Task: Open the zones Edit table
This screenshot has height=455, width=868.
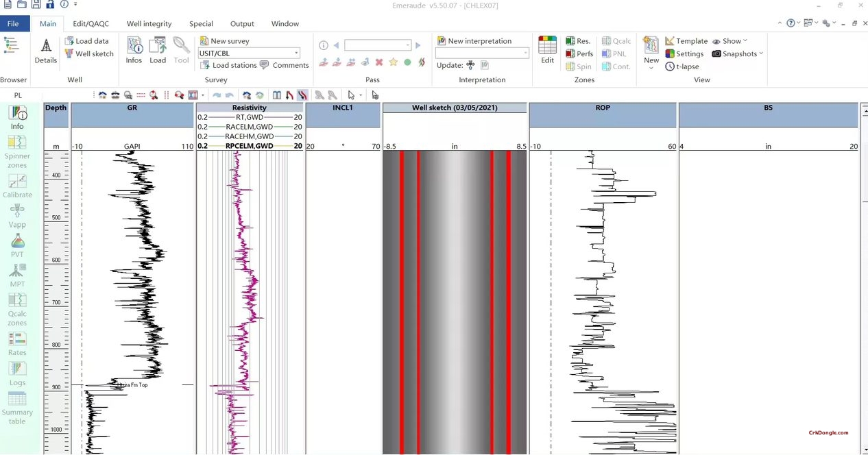Action: [x=547, y=51]
